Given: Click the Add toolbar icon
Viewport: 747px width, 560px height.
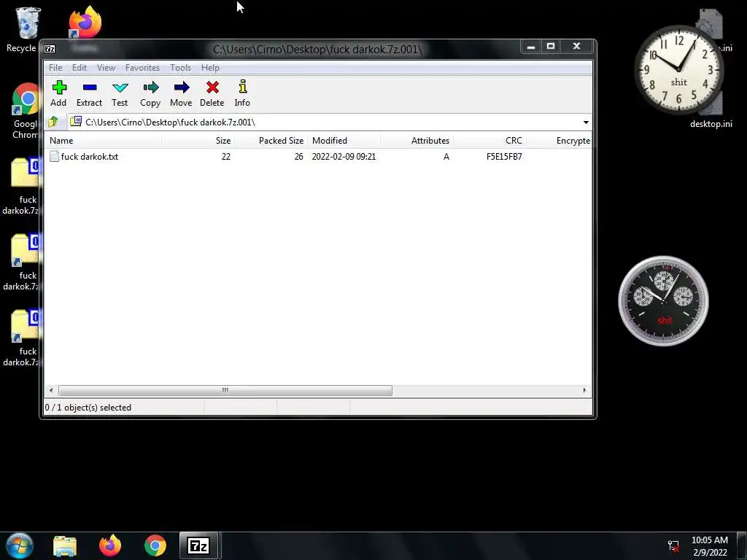Looking at the screenshot, I should [x=59, y=93].
